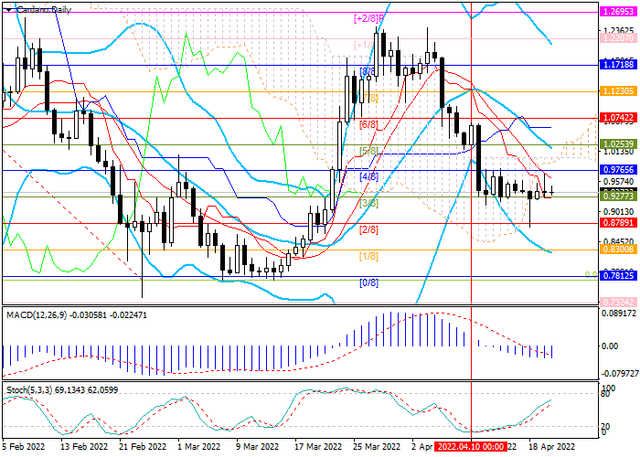Click the 0.92773 green price label
640x457 pixels.
[618, 197]
